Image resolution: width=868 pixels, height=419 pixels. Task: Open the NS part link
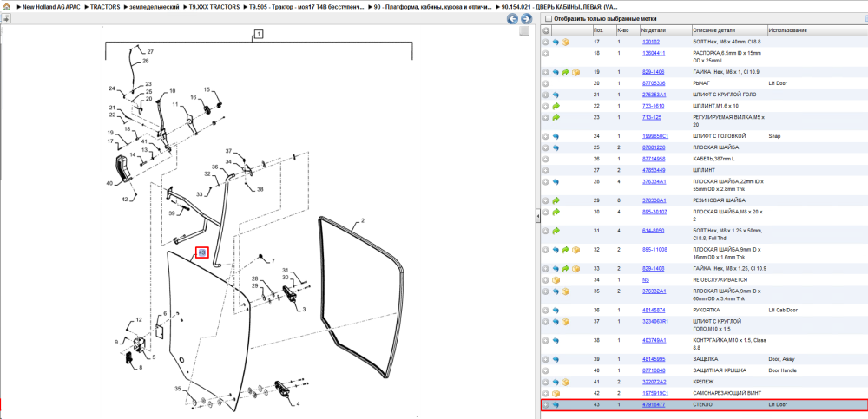645,279
